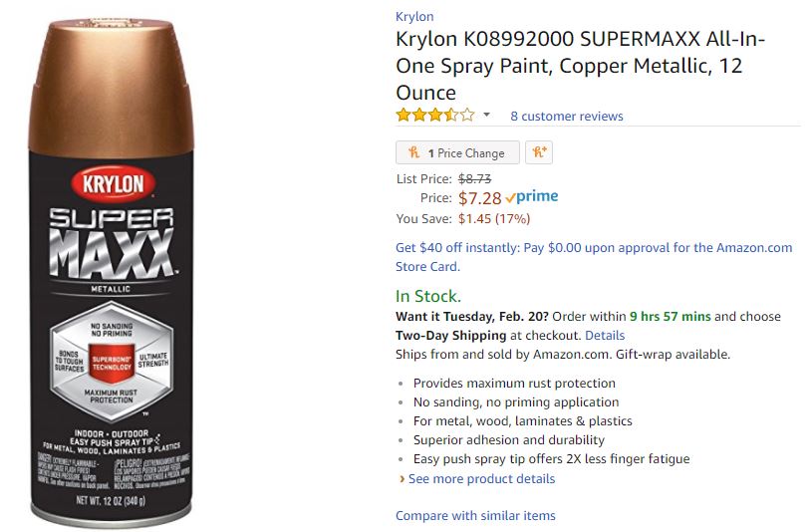Click the 1 Price Change button label
811x532 pixels.
[x=465, y=153]
